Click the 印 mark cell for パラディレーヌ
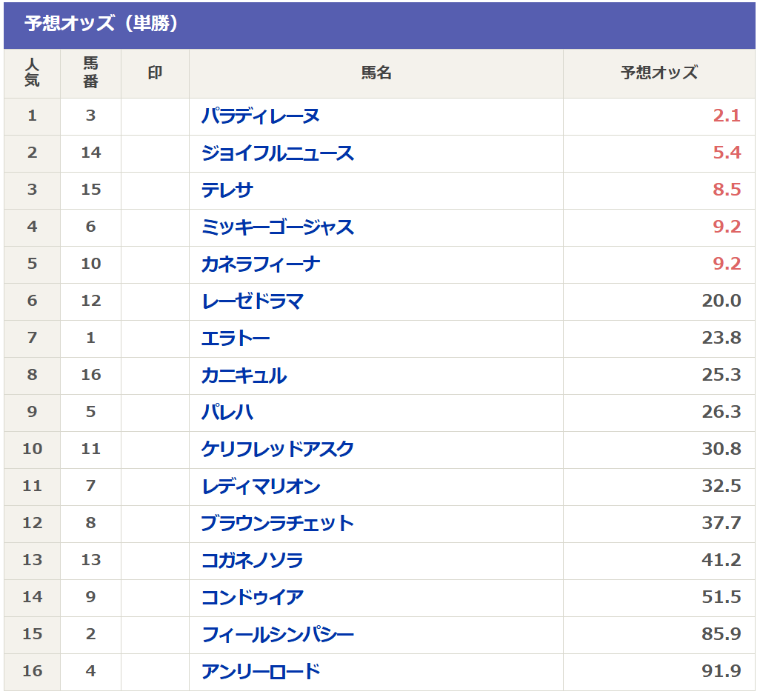This screenshot has width=760, height=700. [155, 116]
